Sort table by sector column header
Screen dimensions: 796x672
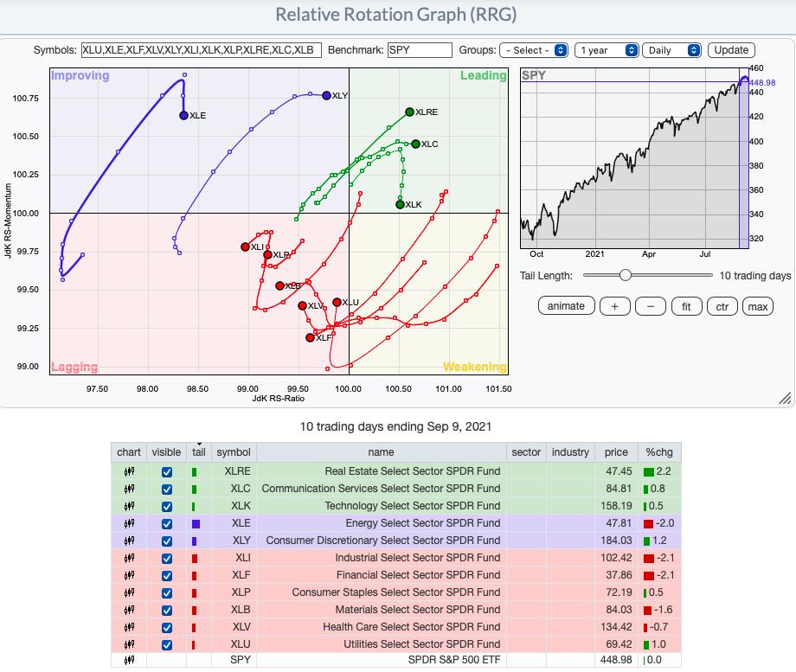[526, 452]
